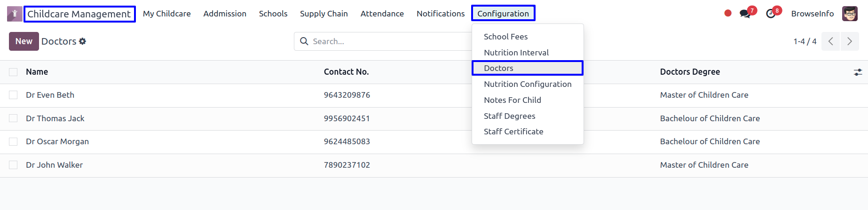Image resolution: width=868 pixels, height=210 pixels.
Task: Collapse the Configuration menu dropdown
Action: [x=503, y=13]
